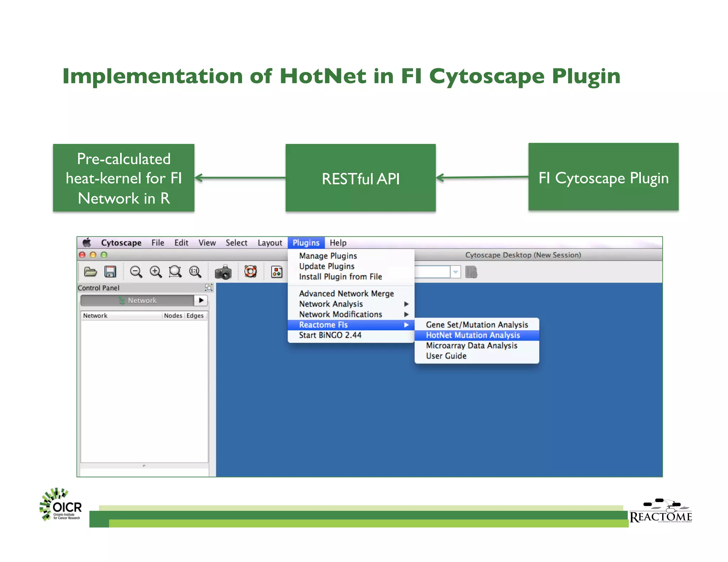Export network image with camera icon

tap(223, 272)
